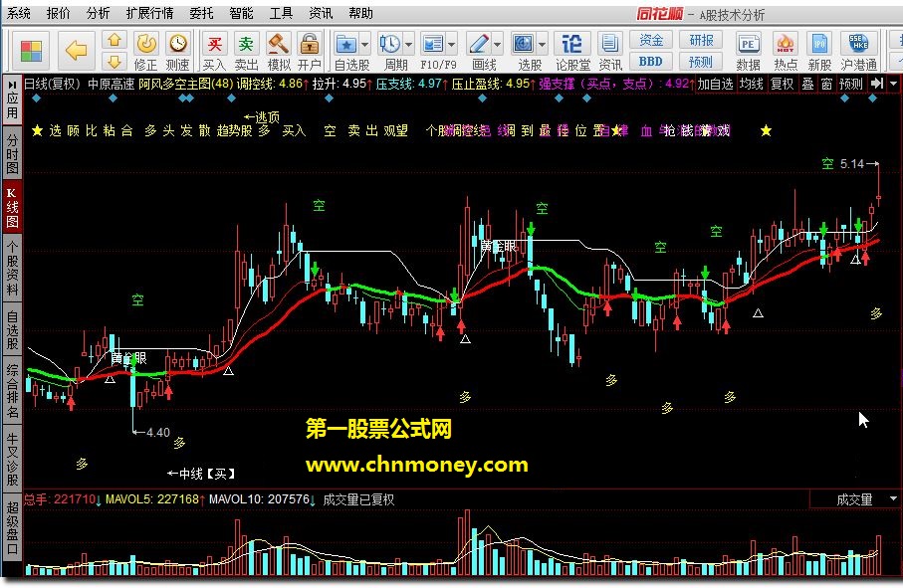Open the 数据 PE icon
The height and width of the screenshot is (588, 903).
[748, 51]
